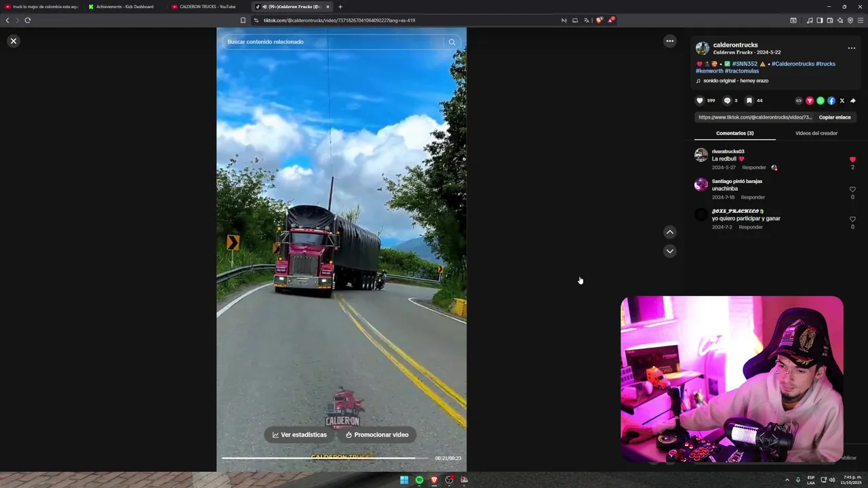
Task: Like the 'yo quiero participar y ganar' comment
Action: coord(852,219)
